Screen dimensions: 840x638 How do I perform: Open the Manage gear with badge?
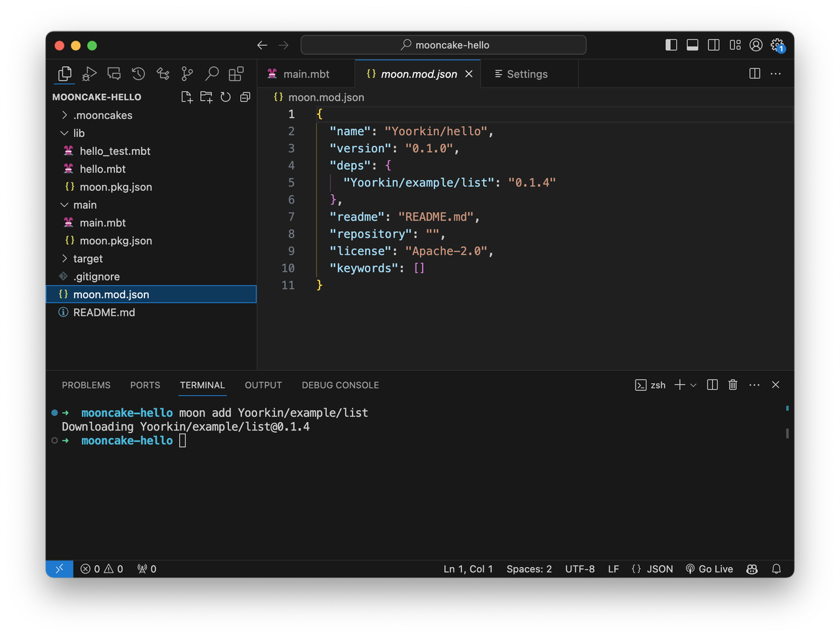point(778,45)
